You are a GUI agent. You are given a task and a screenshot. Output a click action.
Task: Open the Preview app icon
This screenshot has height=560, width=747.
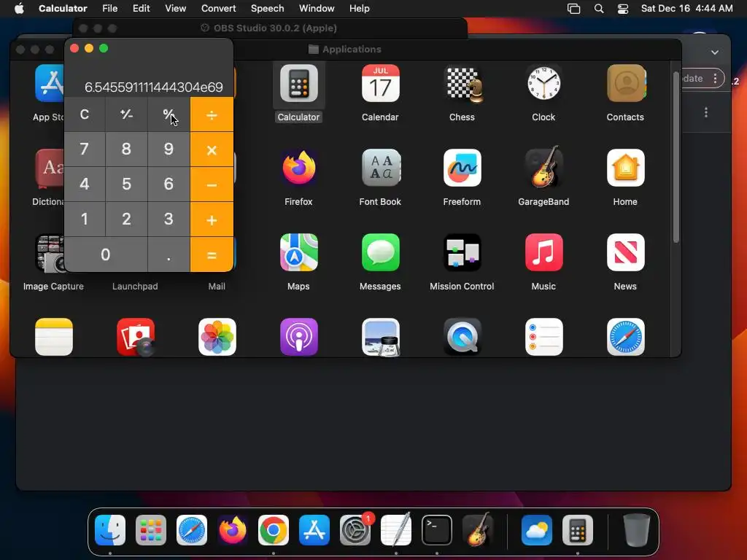(380, 337)
